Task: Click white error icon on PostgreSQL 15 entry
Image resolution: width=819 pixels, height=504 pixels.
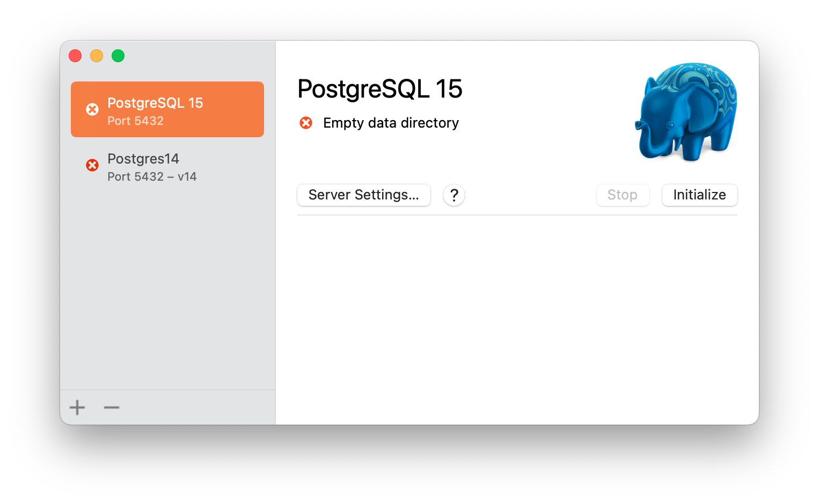Action: (92, 109)
